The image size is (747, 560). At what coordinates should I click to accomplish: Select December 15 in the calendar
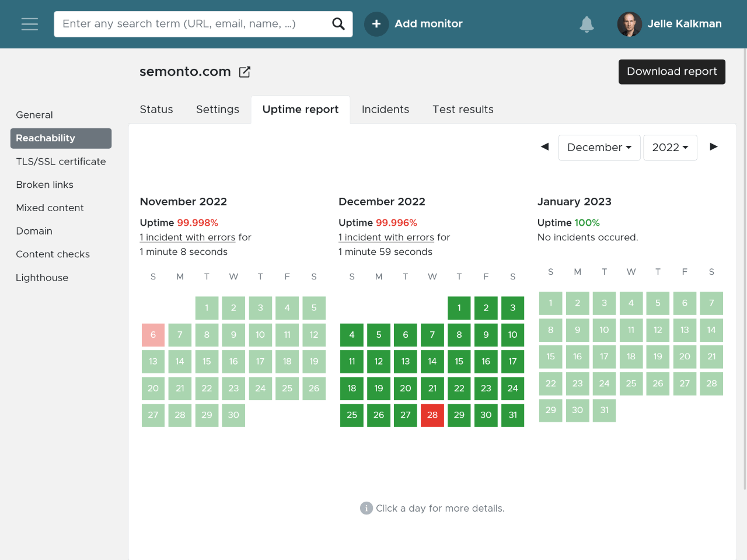click(459, 362)
